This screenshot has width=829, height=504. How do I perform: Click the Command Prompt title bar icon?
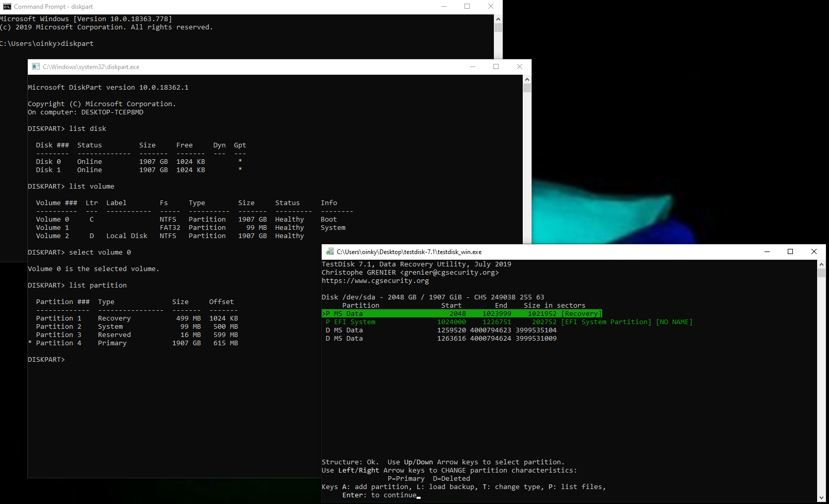point(7,7)
